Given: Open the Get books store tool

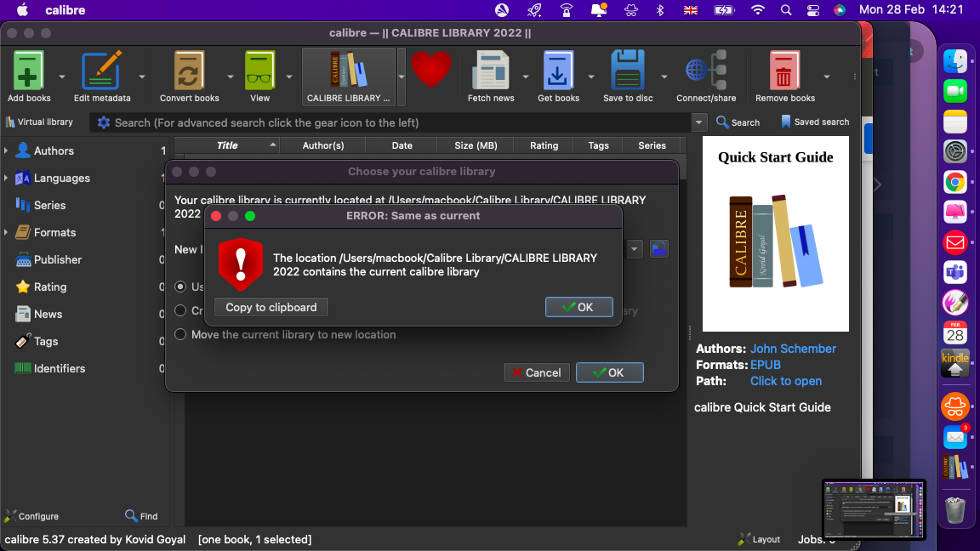Looking at the screenshot, I should tap(558, 77).
